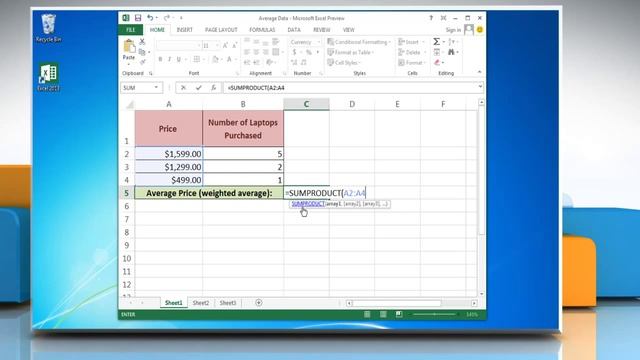The image size is (640, 360).
Task: Click the Decrease Font Size icon
Action: [x=234, y=46]
